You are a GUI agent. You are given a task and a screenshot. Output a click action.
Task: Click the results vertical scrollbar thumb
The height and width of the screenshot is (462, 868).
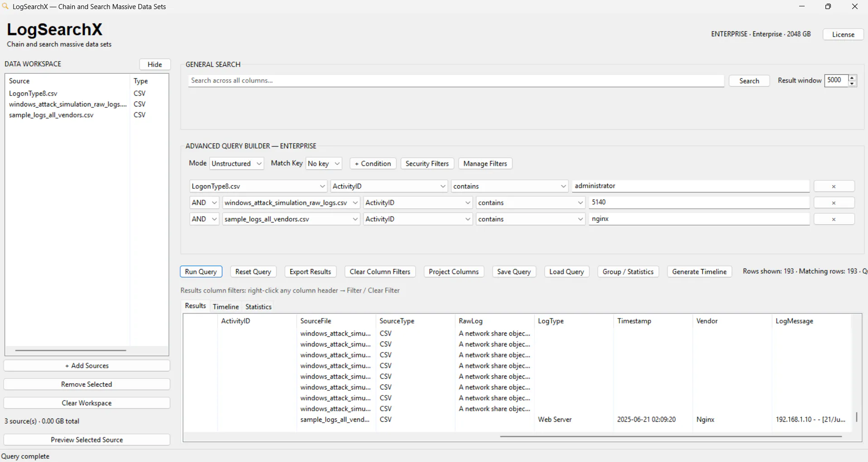857,417
